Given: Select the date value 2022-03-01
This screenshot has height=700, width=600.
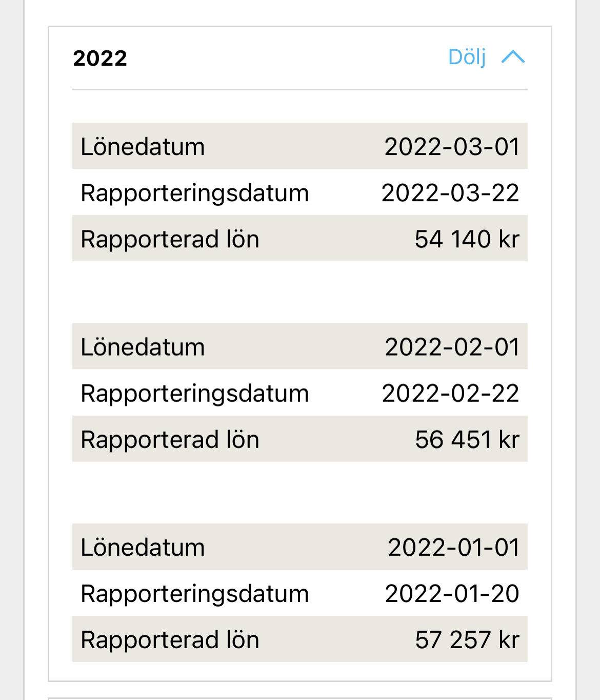Looking at the screenshot, I should coord(452,147).
